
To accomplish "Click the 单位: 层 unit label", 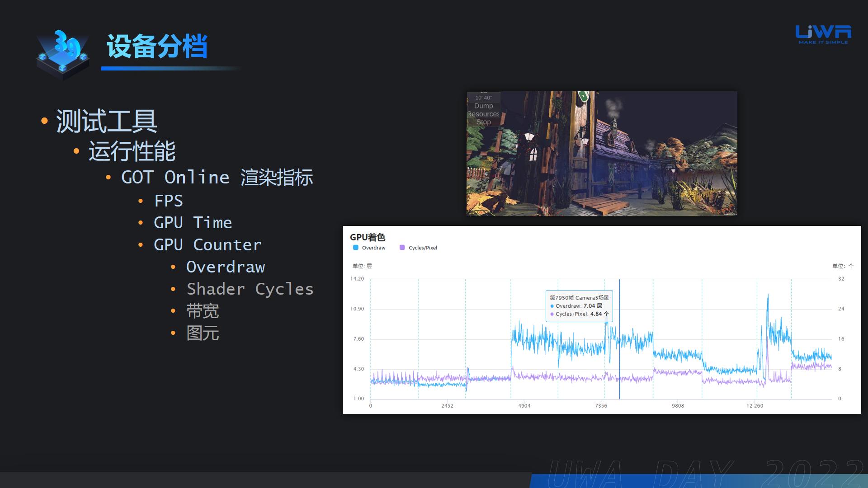I will 362,266.
